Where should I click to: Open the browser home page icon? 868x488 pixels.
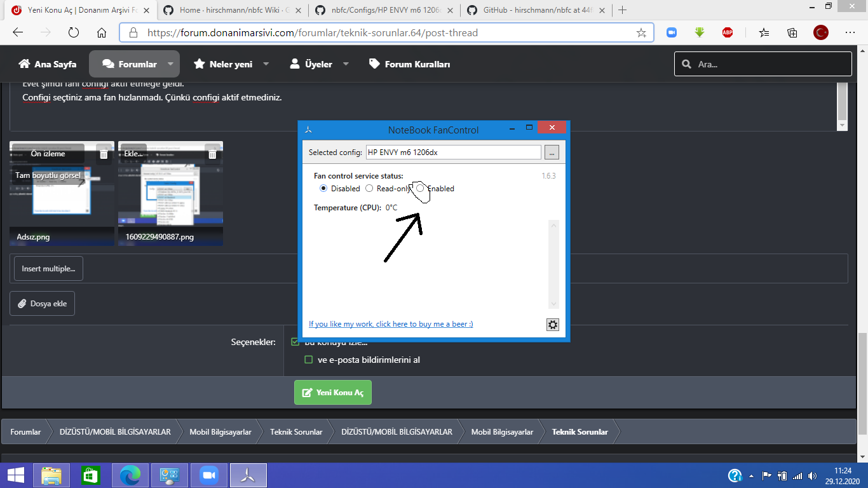point(102,33)
